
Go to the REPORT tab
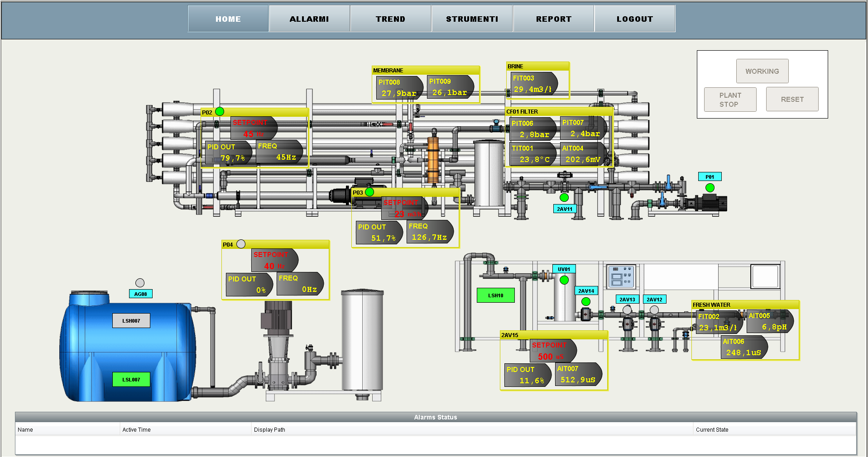(x=553, y=19)
